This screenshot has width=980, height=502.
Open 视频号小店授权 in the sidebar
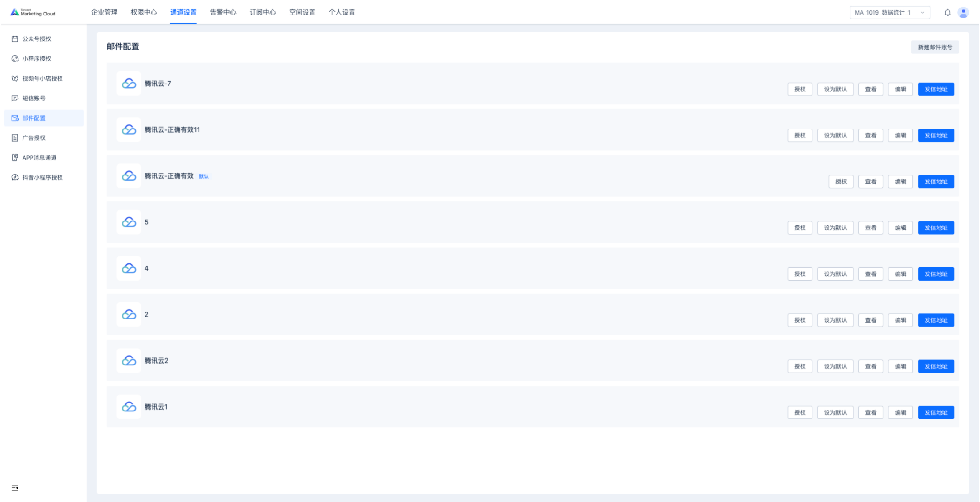click(x=42, y=78)
